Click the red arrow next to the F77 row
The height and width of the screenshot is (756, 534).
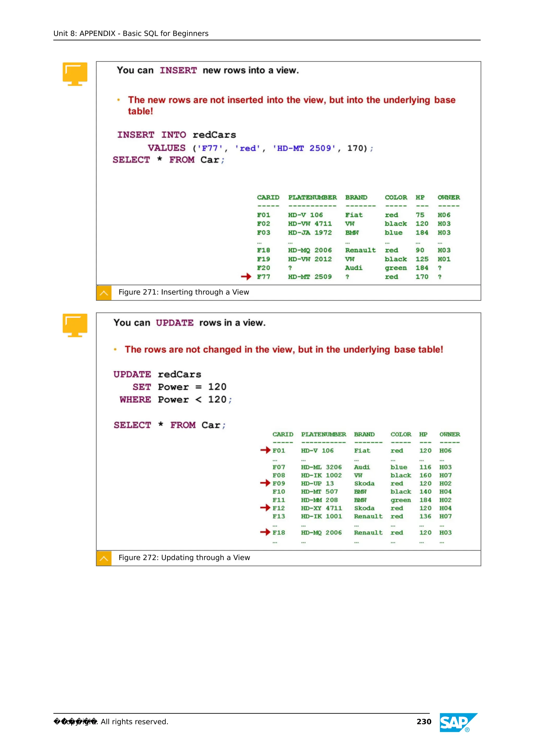(x=246, y=277)
